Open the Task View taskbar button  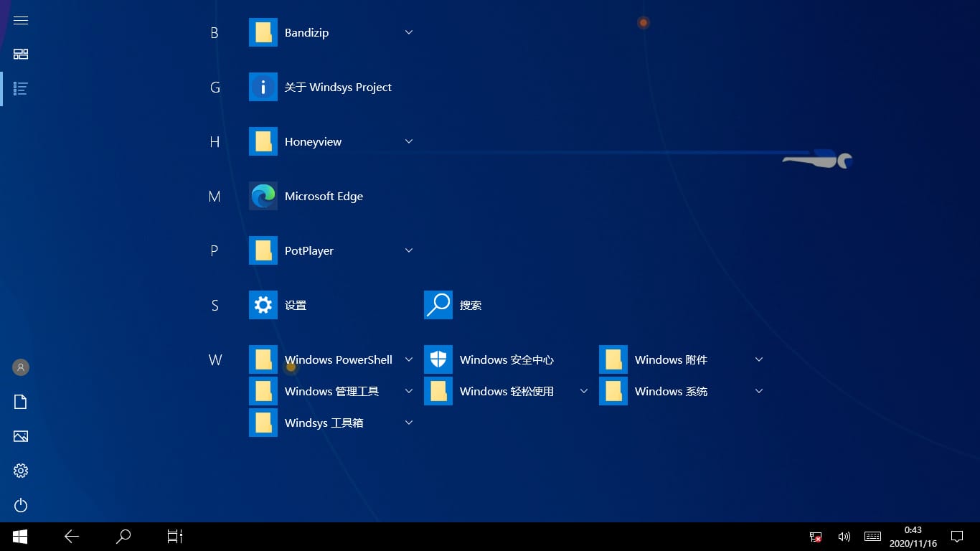coord(175,536)
